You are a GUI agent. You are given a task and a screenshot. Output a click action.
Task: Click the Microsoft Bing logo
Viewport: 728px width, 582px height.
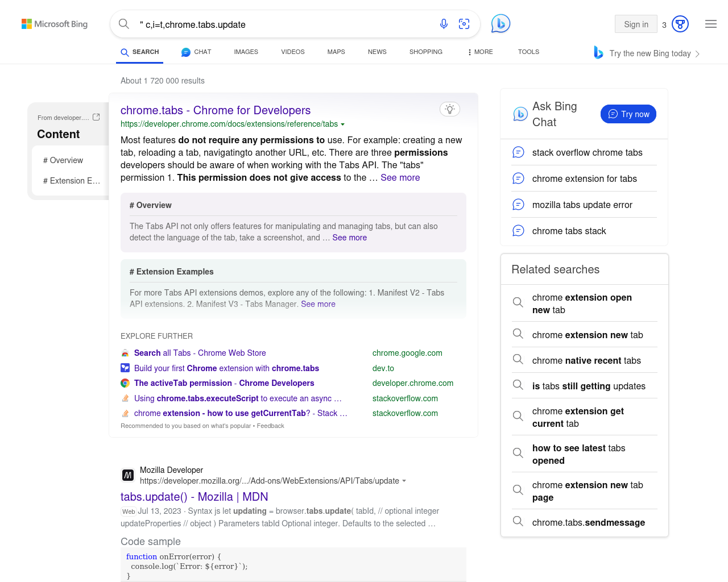coord(55,24)
